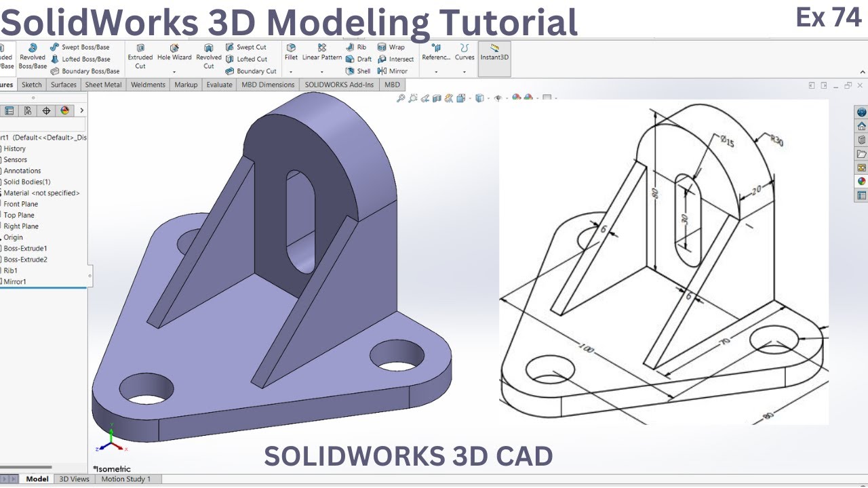Open the 3D Views bottom tab
868x488 pixels.
[74, 479]
